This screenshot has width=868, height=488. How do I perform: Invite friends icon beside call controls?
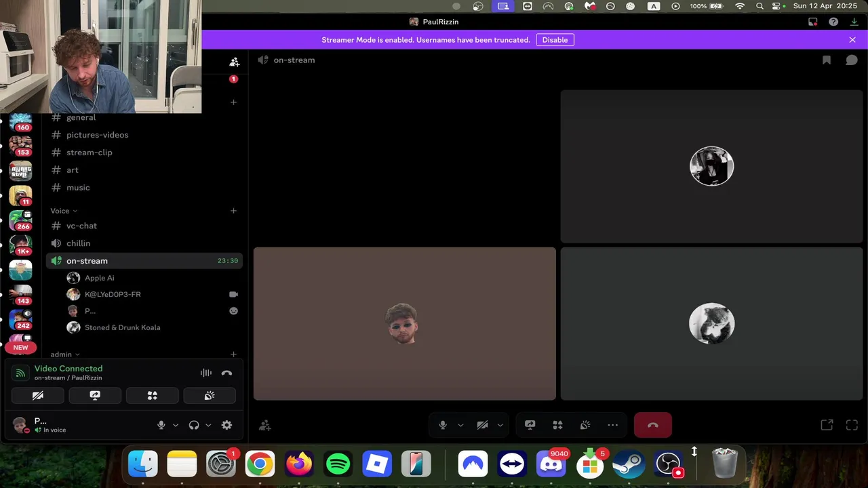265,425
